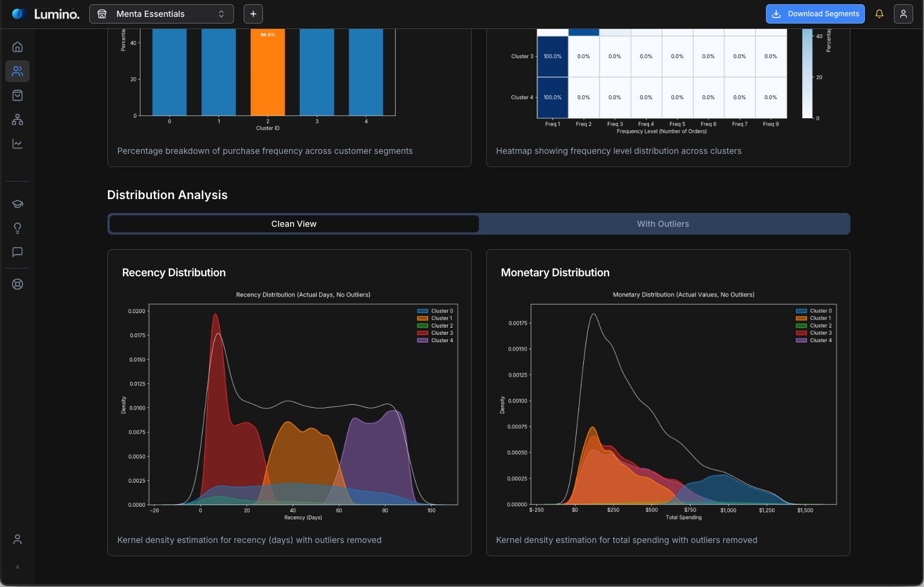
Task: Click the Monetary Distribution KDE chart area
Action: click(x=683, y=404)
